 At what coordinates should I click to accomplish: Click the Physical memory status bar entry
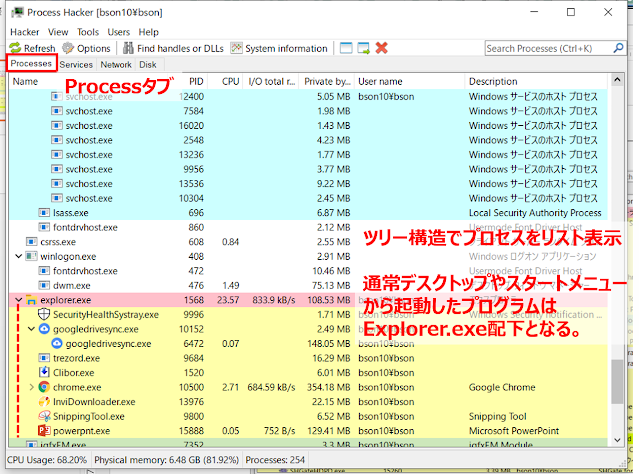pyautogui.click(x=166, y=460)
